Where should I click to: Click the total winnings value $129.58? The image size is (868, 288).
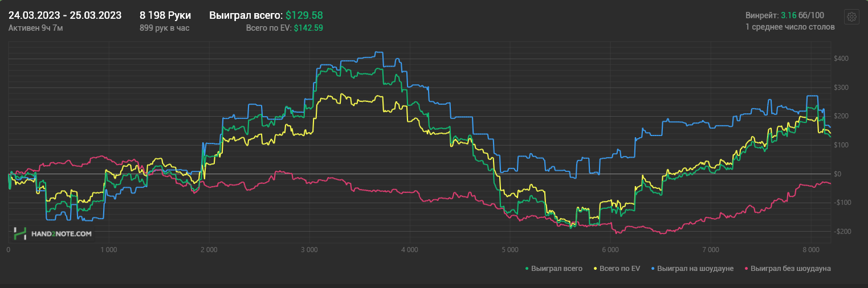click(x=305, y=15)
